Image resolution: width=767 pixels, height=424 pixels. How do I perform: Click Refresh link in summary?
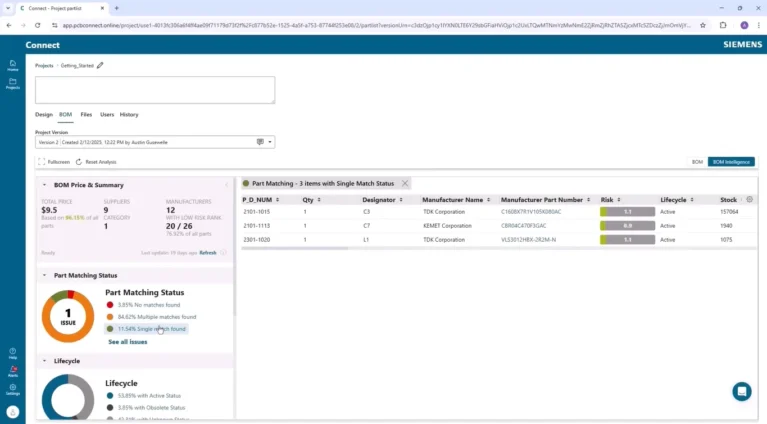pyautogui.click(x=208, y=253)
